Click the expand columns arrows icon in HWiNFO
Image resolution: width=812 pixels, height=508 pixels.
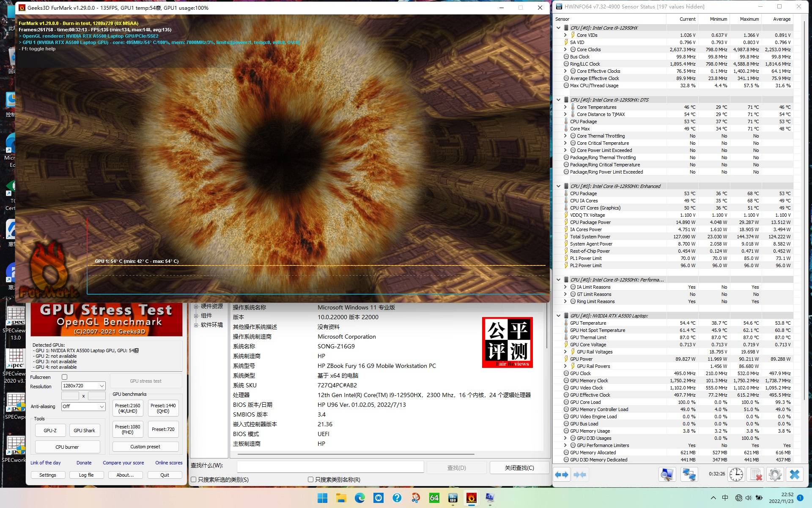[x=562, y=474]
